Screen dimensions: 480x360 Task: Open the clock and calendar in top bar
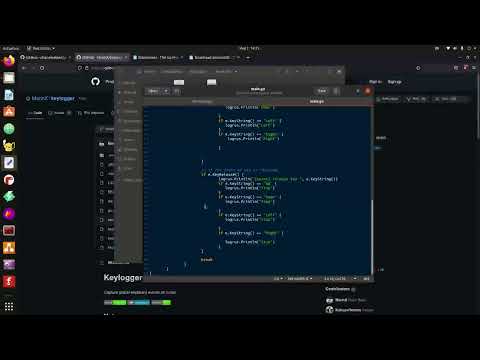point(249,48)
